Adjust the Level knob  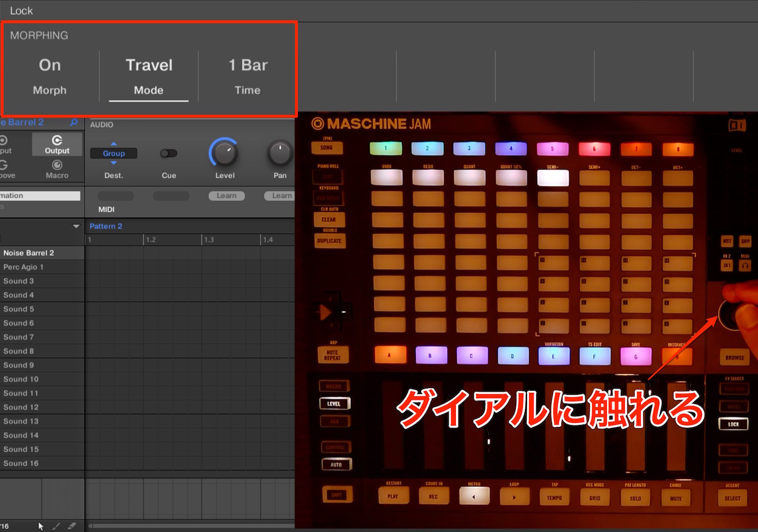(224, 153)
